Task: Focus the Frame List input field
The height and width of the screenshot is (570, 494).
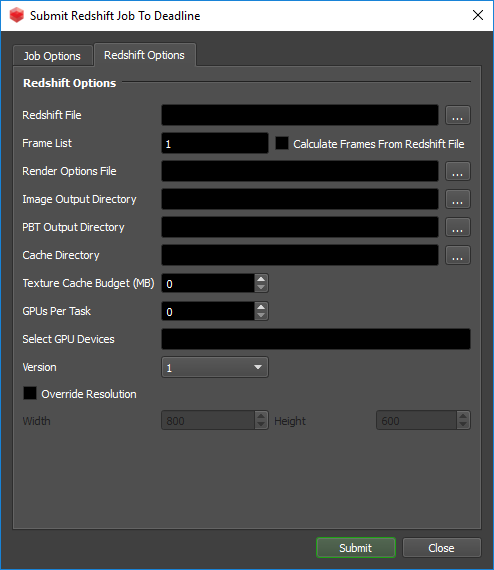Action: [215, 143]
